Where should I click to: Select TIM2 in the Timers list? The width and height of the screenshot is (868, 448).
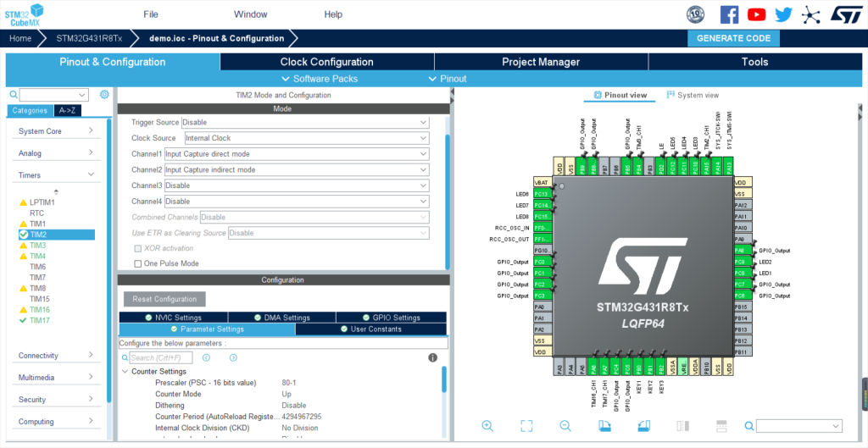tap(38, 235)
